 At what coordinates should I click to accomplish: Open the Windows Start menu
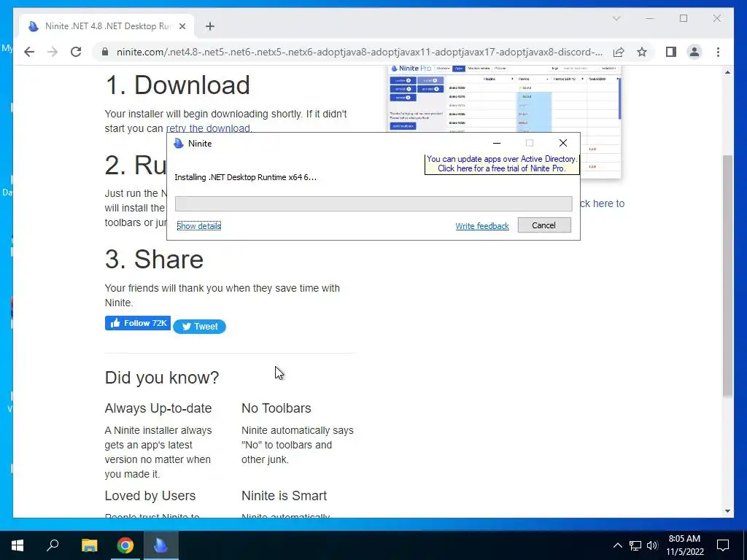18,545
